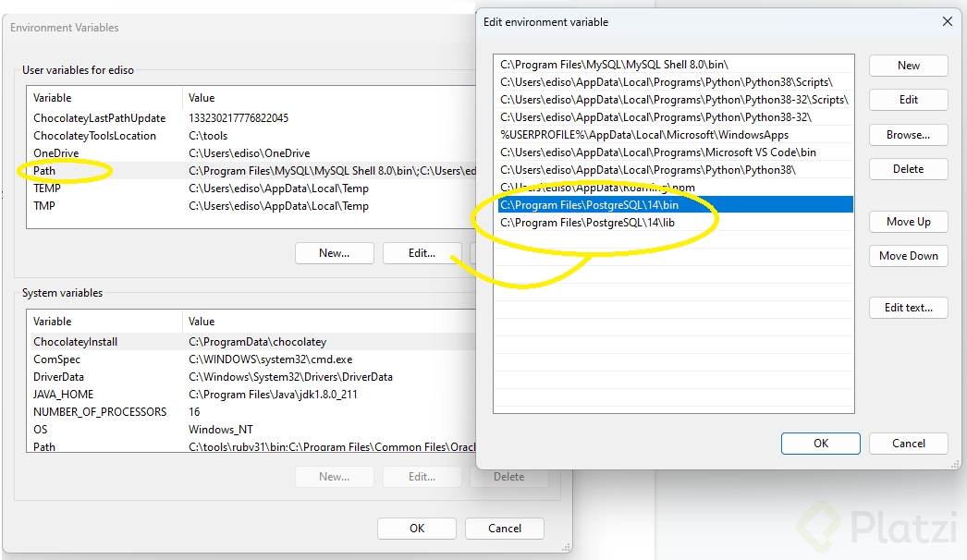Image resolution: width=967 pixels, height=560 pixels.
Task: Click the C:\ProgramData\chocolatey value
Action: 258,342
